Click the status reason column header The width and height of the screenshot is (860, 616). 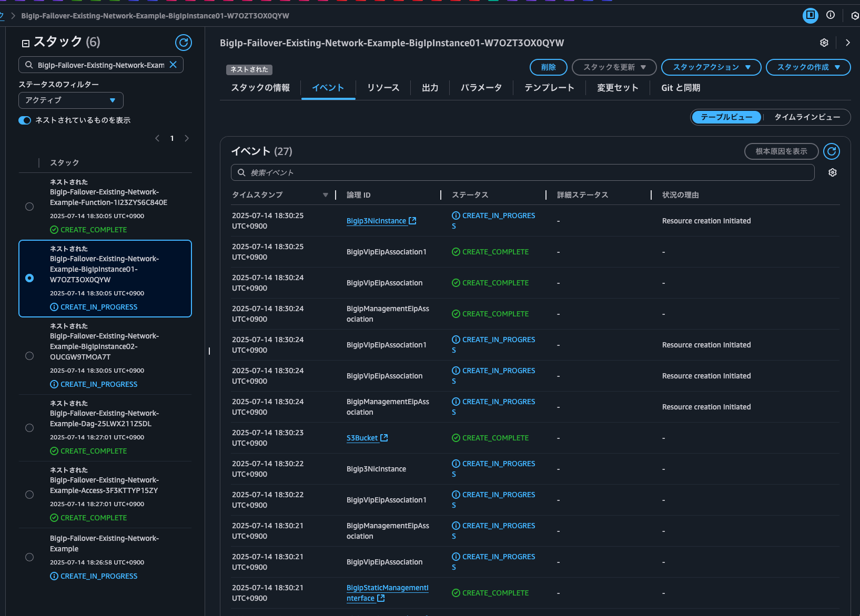coord(680,195)
